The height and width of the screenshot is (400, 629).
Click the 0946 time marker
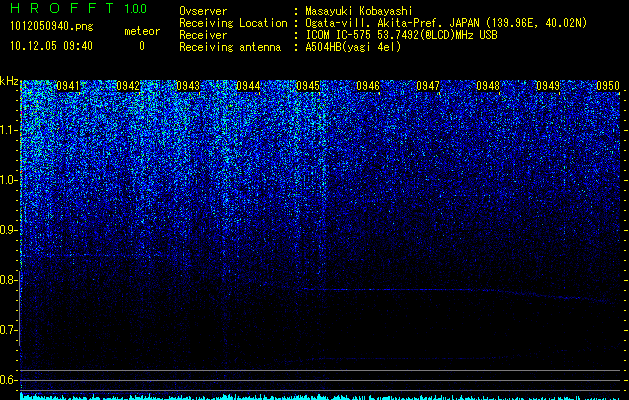pyautogui.click(x=368, y=86)
